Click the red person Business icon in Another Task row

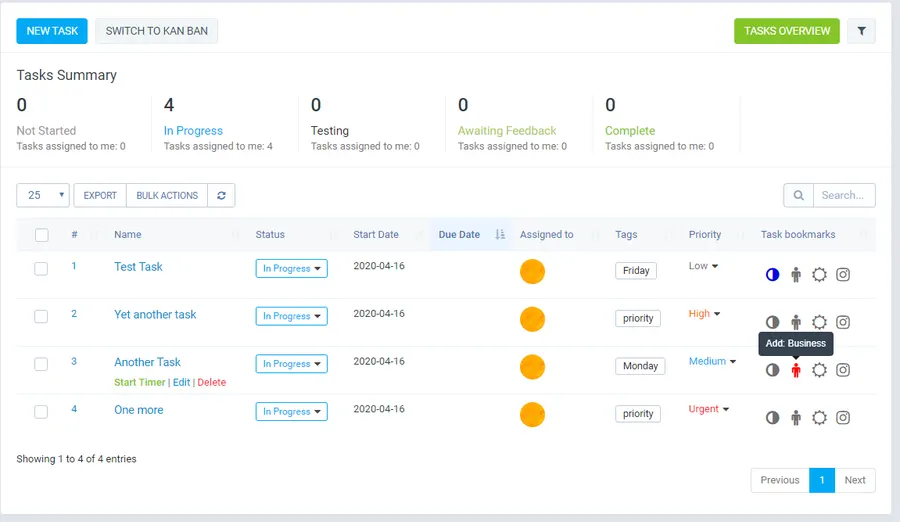tap(796, 370)
